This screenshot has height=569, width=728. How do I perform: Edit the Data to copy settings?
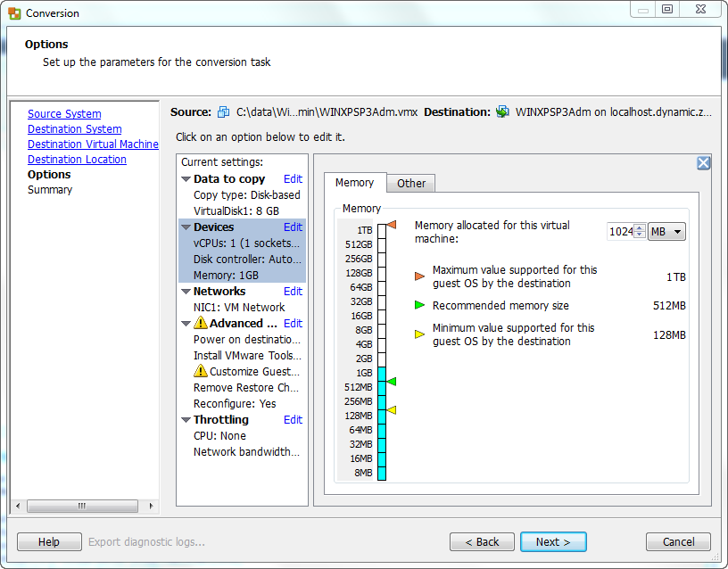pyautogui.click(x=293, y=178)
